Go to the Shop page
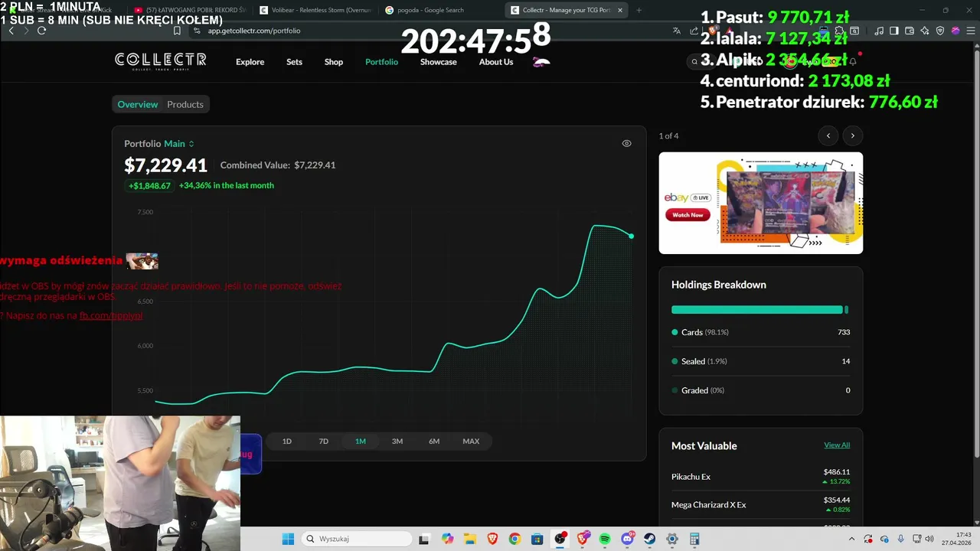 (334, 62)
